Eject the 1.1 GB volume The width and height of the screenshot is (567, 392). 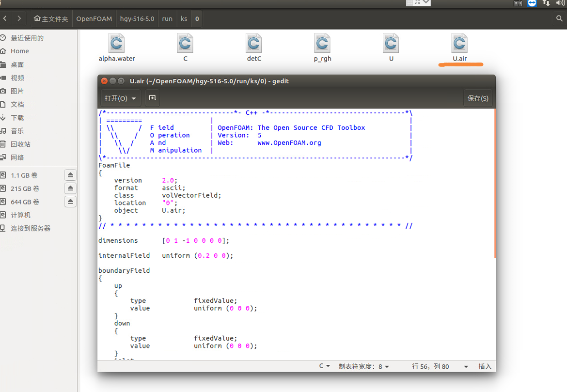pyautogui.click(x=71, y=175)
